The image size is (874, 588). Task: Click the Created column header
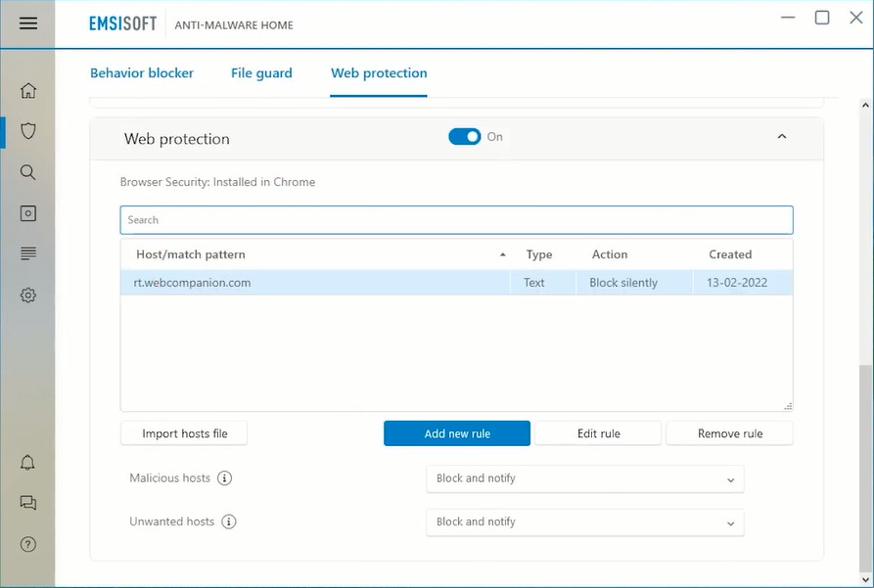730,254
